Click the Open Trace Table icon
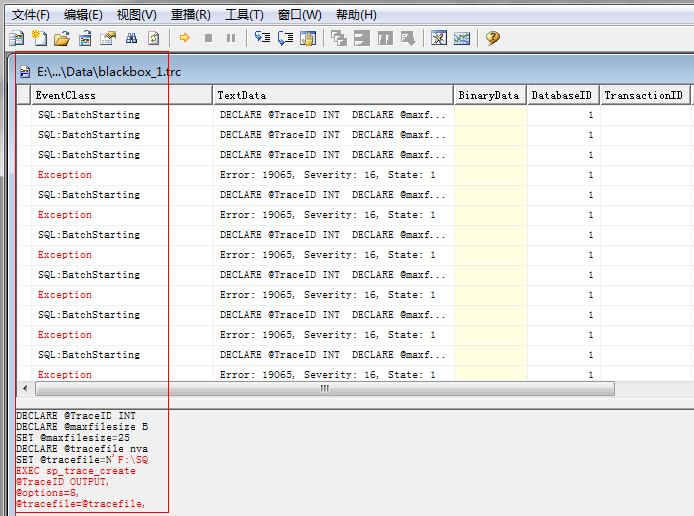 [85, 39]
